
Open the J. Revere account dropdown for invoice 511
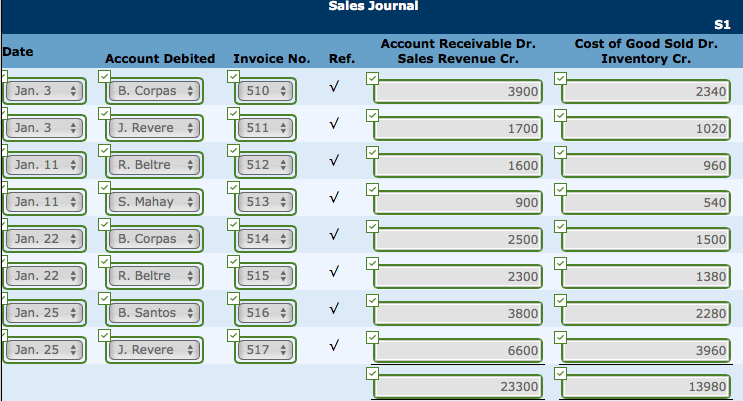(x=154, y=128)
